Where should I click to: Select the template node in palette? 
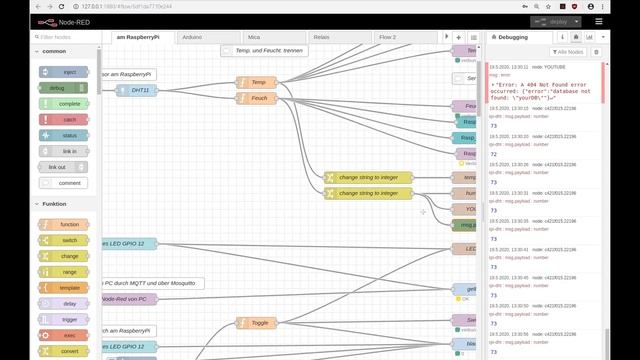click(63, 288)
